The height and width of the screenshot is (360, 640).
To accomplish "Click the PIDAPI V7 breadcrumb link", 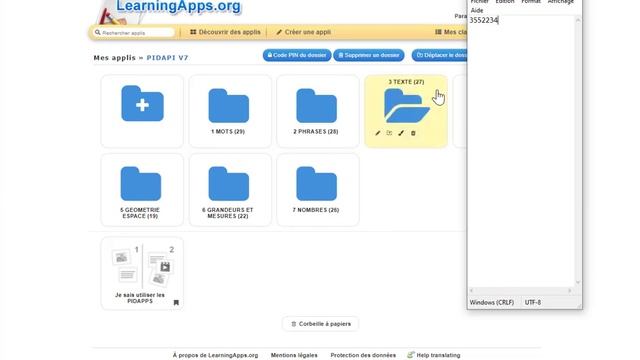I will [x=167, y=58].
